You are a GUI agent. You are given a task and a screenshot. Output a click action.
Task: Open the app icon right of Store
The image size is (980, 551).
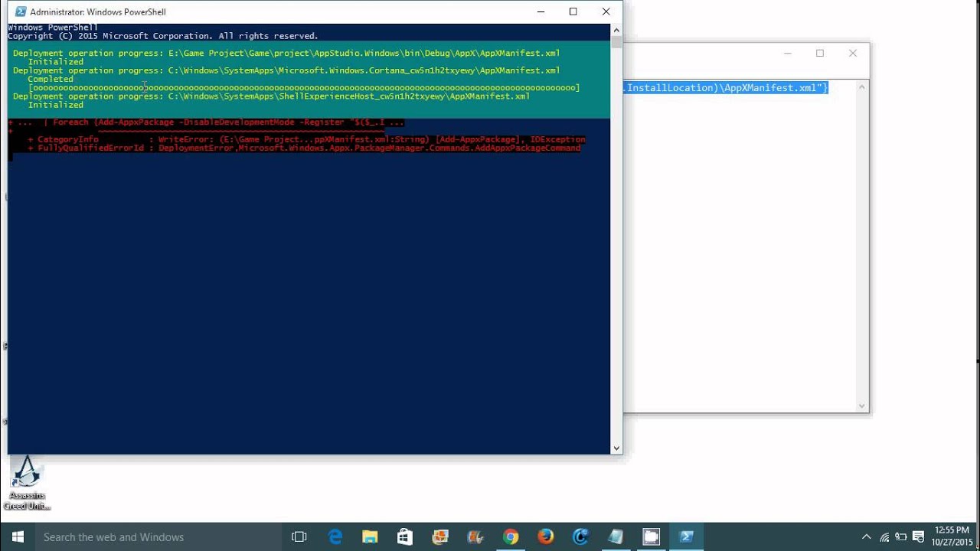click(440, 537)
